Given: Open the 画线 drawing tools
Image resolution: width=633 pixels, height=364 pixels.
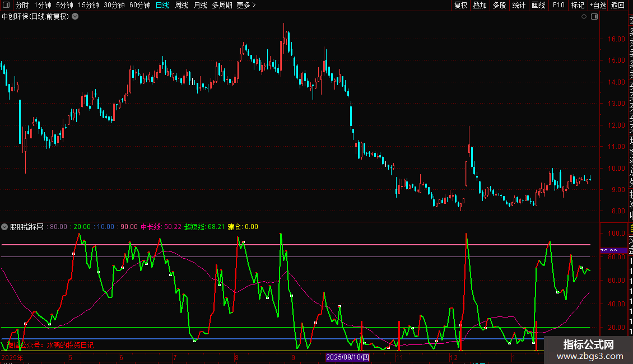Looking at the screenshot, I should coord(538,6).
